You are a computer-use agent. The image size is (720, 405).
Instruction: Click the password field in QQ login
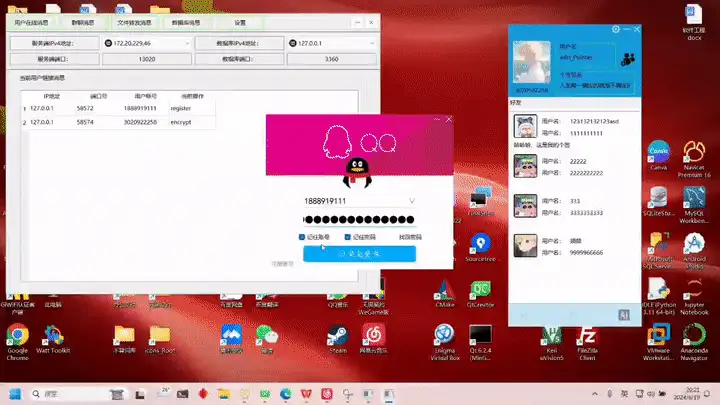pyautogui.click(x=360, y=219)
